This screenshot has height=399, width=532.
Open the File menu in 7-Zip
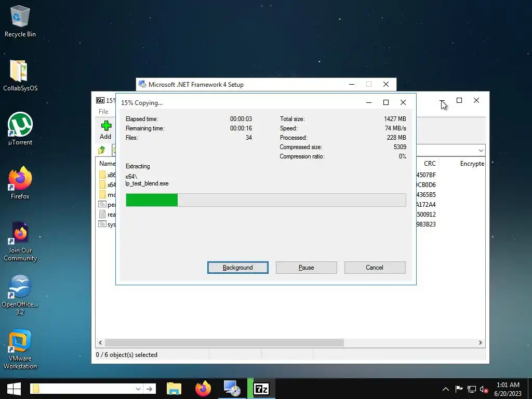click(103, 111)
